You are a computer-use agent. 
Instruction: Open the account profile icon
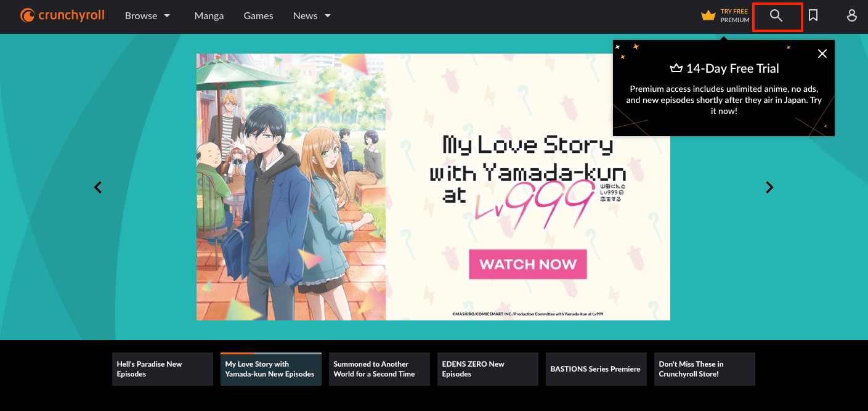[x=852, y=16]
